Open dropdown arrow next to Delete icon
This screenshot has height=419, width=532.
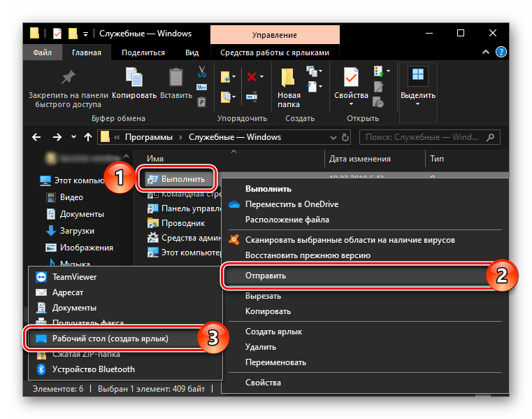point(261,77)
